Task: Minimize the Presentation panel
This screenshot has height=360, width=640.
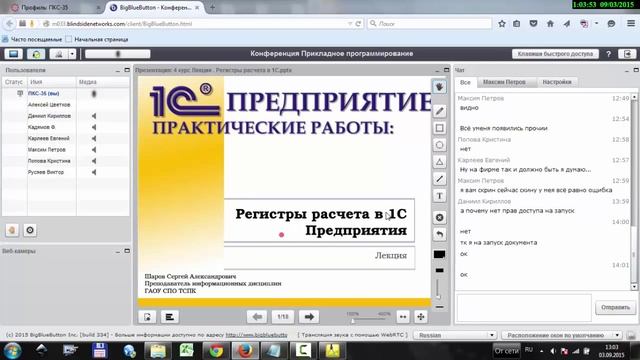Action: tap(437, 70)
